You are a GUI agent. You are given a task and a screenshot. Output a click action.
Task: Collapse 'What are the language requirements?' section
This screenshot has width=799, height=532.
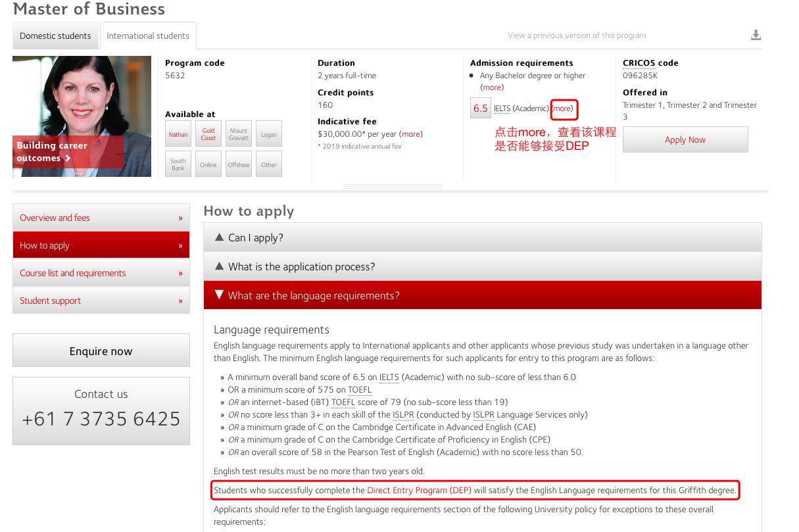tap(482, 296)
